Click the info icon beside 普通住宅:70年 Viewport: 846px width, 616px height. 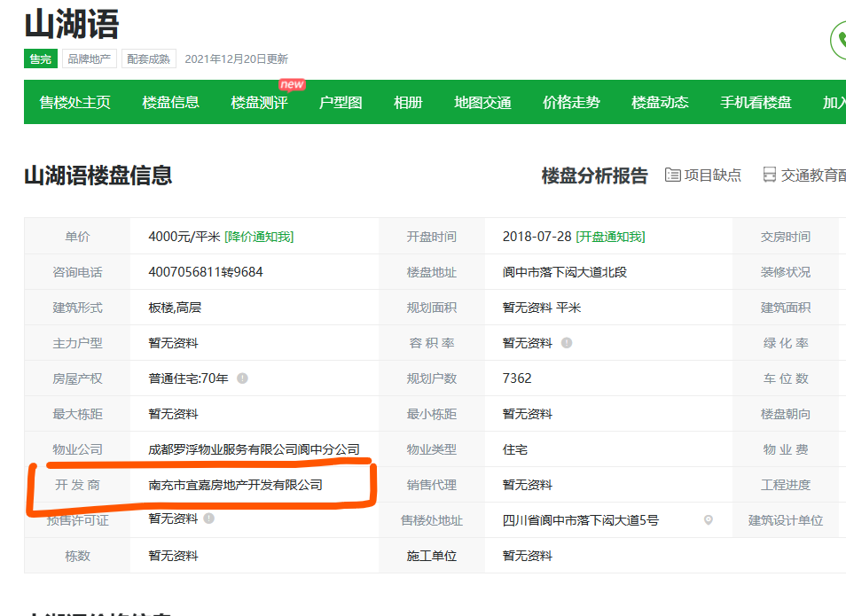pyautogui.click(x=242, y=378)
